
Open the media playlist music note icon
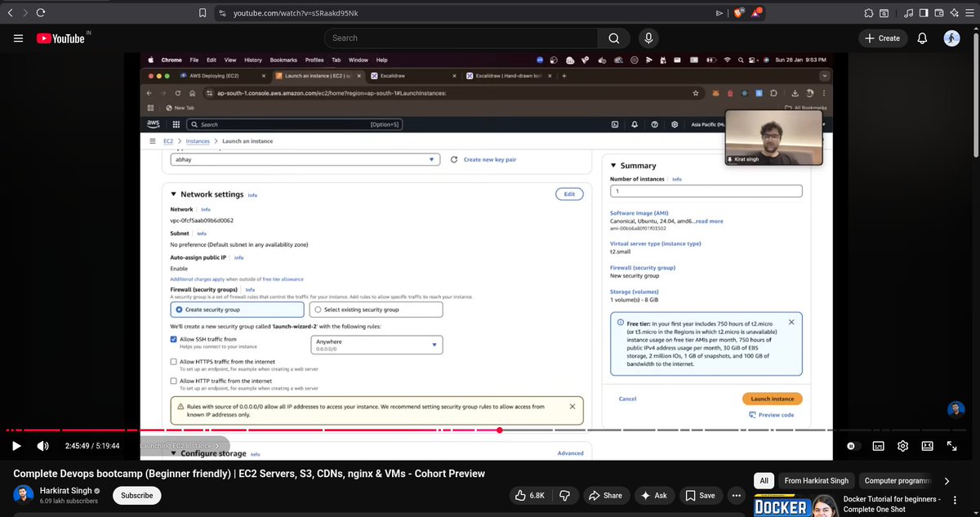coord(909,12)
